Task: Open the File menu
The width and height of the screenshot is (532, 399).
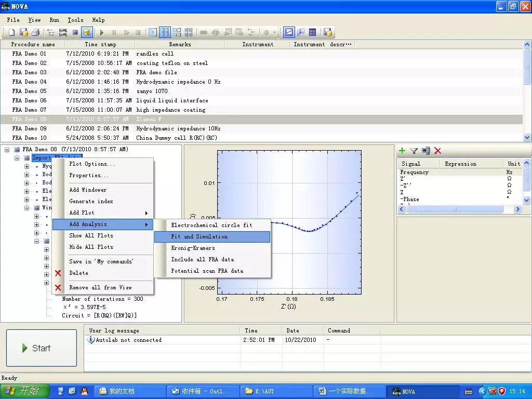Action: [13, 20]
